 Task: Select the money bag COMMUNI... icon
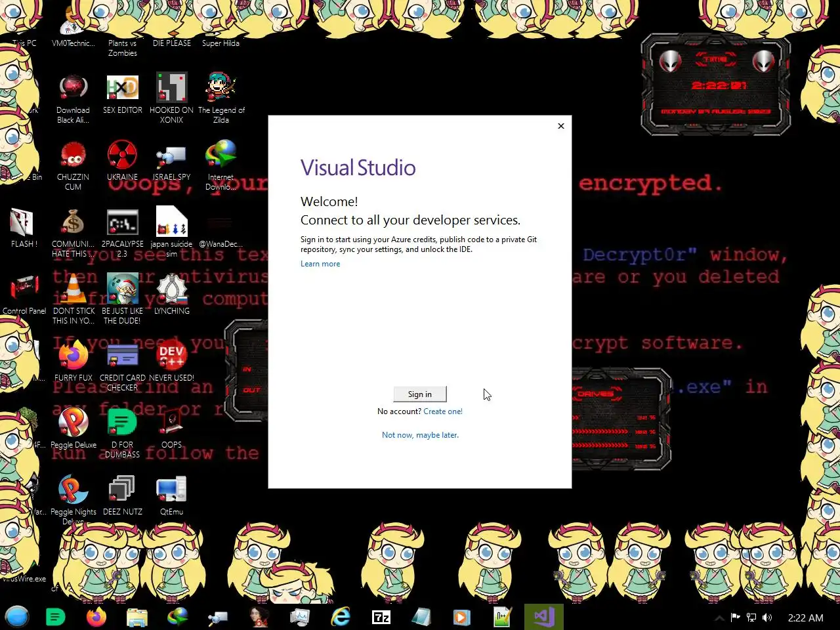pos(73,232)
